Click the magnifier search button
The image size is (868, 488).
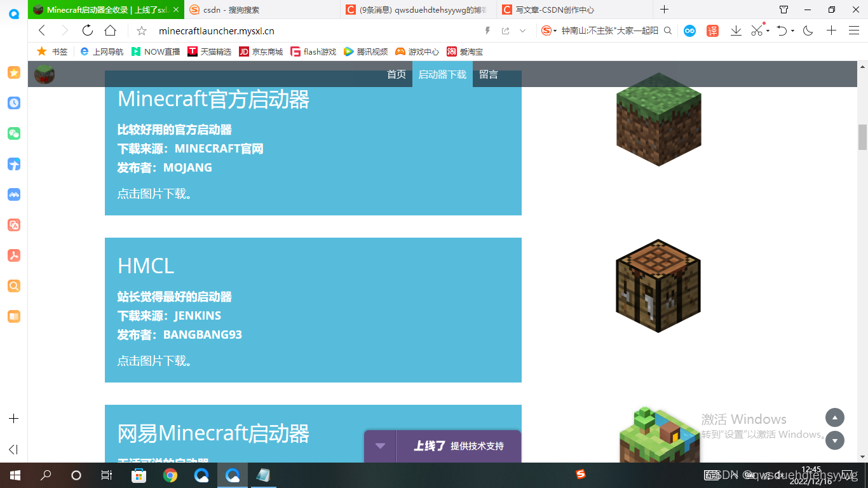tap(668, 30)
